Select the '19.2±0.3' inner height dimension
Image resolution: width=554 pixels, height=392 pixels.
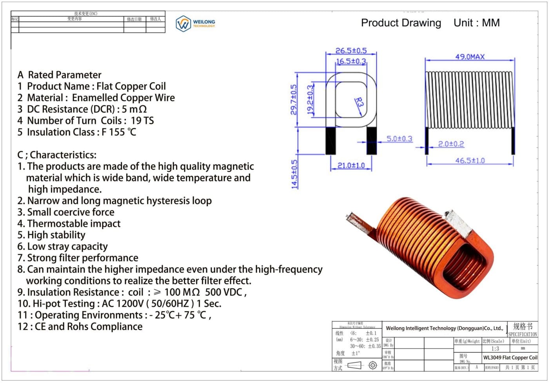[310, 100]
